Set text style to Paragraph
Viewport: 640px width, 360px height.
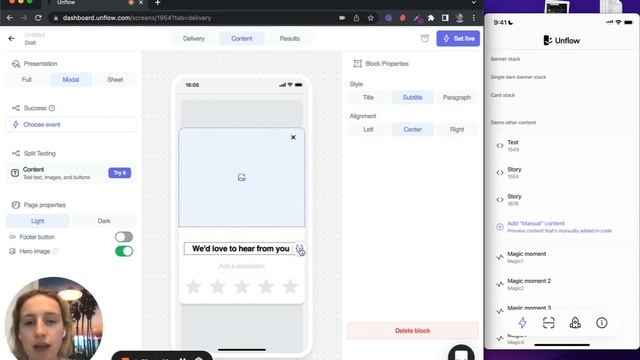tap(457, 98)
